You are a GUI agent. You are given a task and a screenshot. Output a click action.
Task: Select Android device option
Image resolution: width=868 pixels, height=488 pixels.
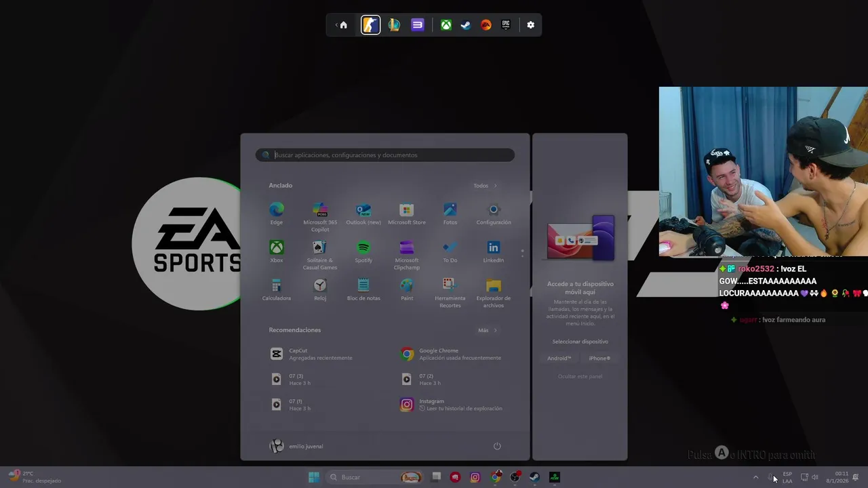click(559, 358)
